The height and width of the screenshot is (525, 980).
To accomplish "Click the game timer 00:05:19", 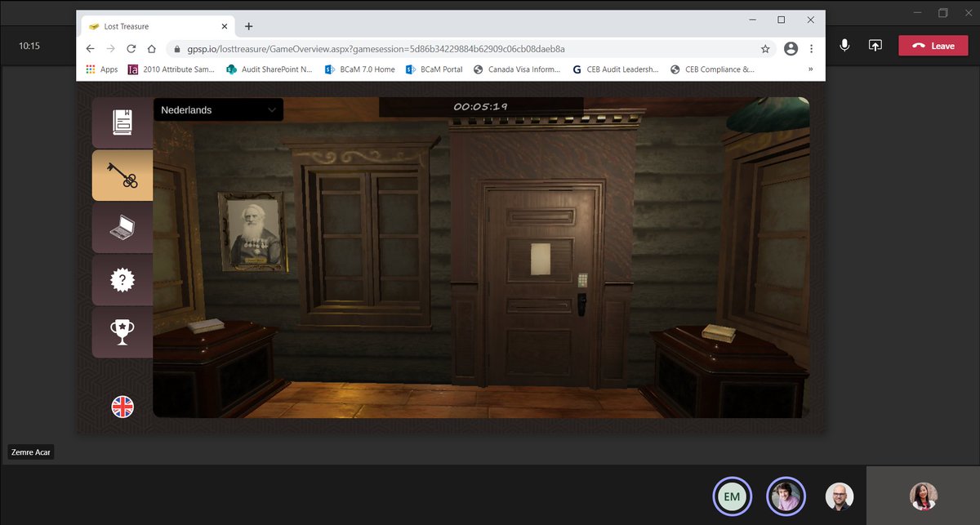I will pos(481,107).
